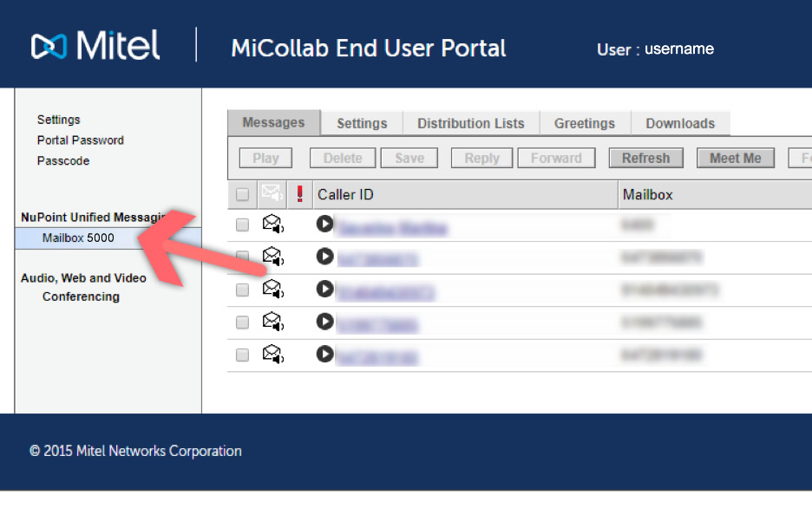Click the Save button
The image size is (812, 508).
(x=409, y=158)
